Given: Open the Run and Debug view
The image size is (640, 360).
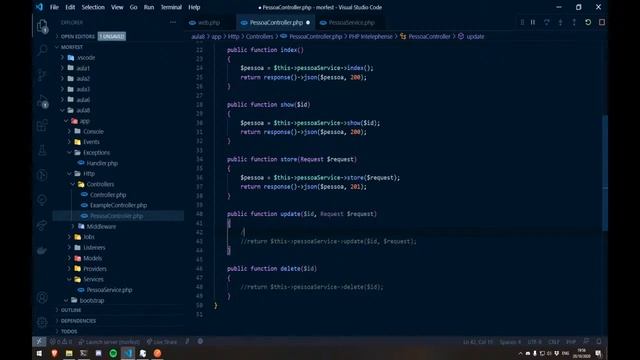Looking at the screenshot, I should [x=42, y=101].
